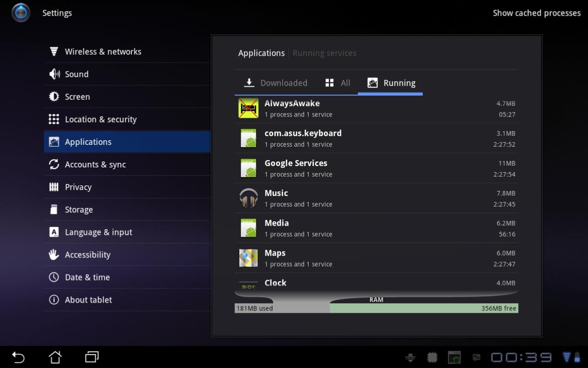The height and width of the screenshot is (368, 588).
Task: Click the Screen brightness icon
Action: [54, 97]
